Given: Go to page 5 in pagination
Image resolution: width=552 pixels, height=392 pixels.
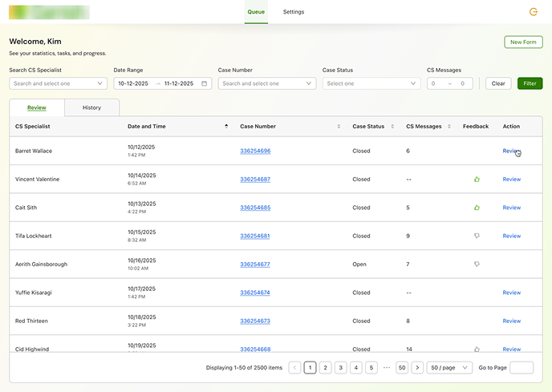Looking at the screenshot, I should [x=371, y=367].
